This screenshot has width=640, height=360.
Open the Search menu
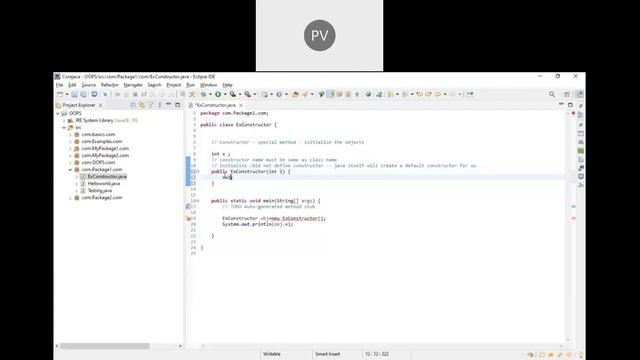[154, 85]
